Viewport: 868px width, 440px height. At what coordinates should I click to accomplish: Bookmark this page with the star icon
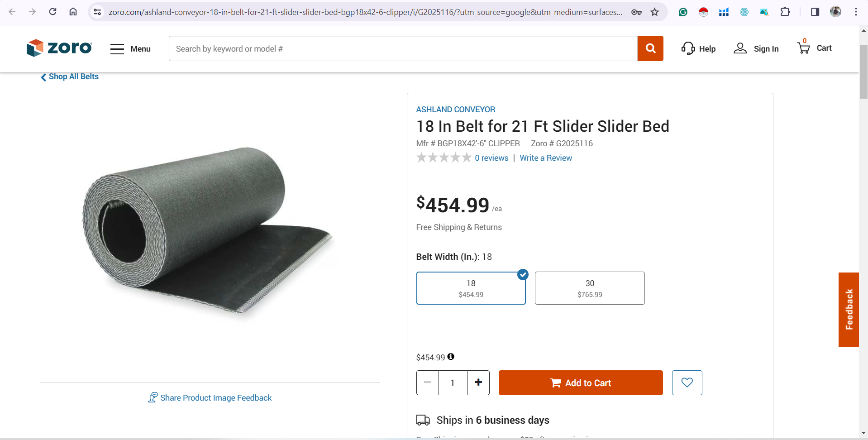click(x=655, y=13)
